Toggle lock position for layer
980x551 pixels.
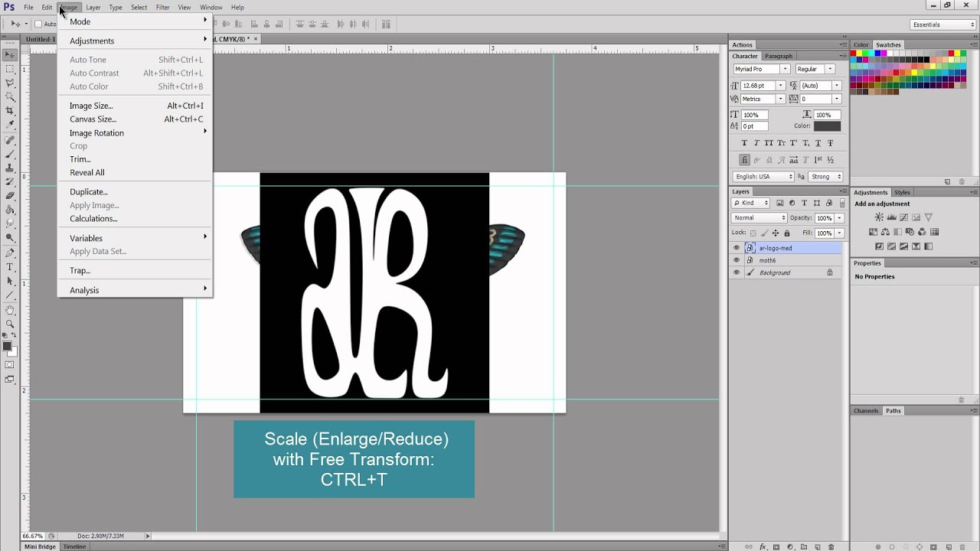(776, 233)
